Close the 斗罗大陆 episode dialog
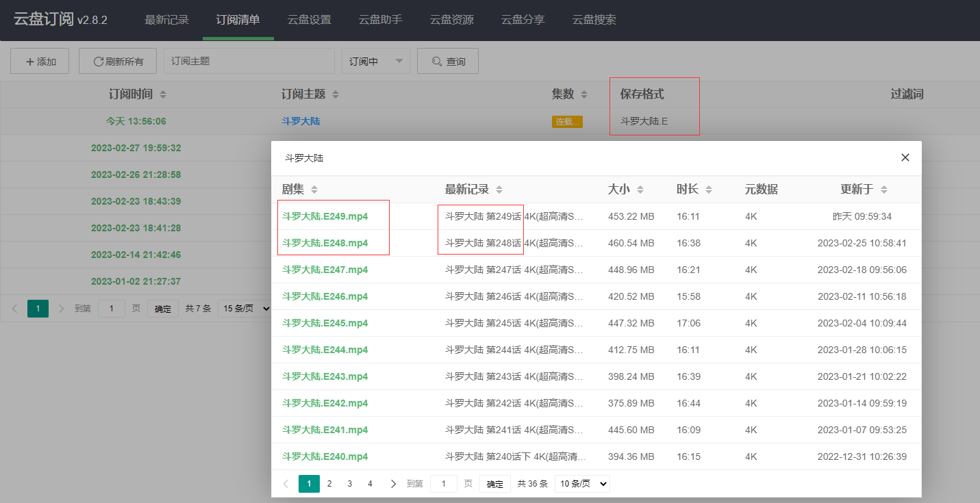 905,157
